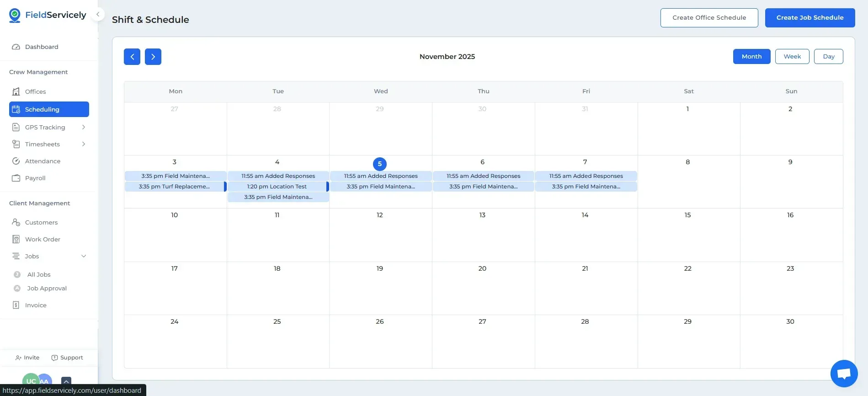Open the Turf Replacement event on Monday
868x396 pixels.
(174, 187)
